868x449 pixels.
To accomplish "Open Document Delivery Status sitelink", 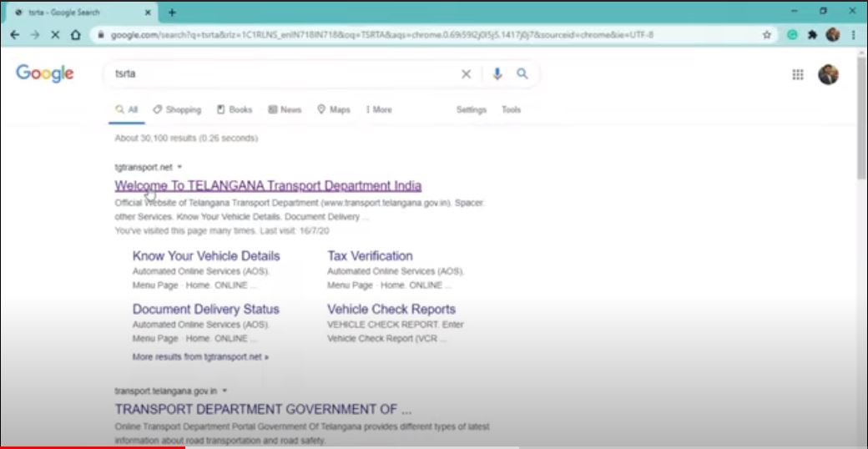I will coord(206,309).
